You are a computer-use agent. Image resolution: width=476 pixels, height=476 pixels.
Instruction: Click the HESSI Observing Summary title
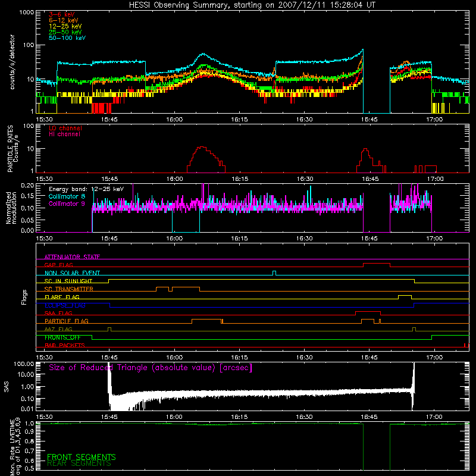coord(252,5)
